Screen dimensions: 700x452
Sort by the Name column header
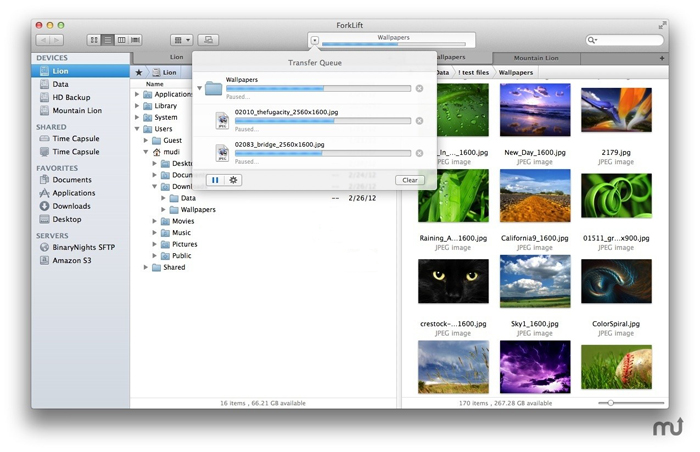tap(155, 84)
